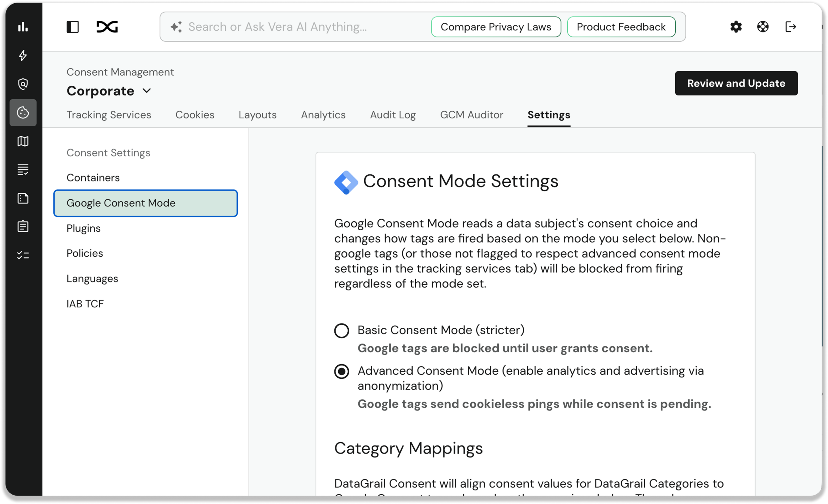
Task: Click the Category Mappings heading
Action: [x=408, y=449]
